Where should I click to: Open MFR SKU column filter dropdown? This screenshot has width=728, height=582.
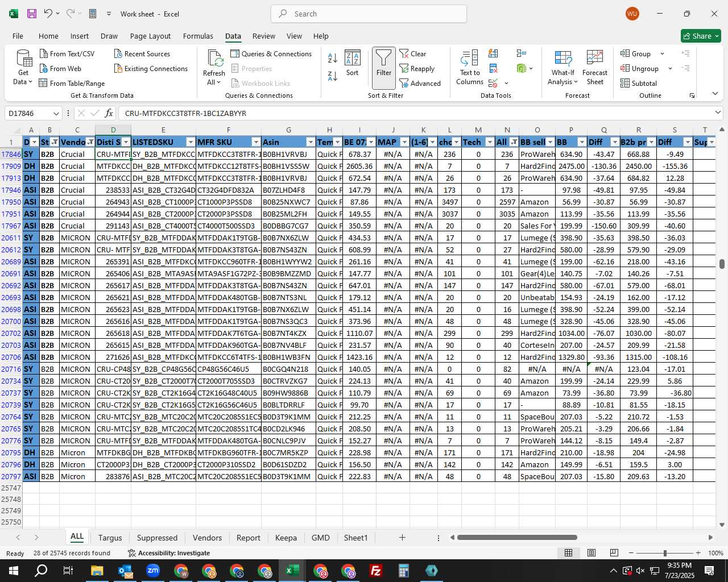[256, 142]
